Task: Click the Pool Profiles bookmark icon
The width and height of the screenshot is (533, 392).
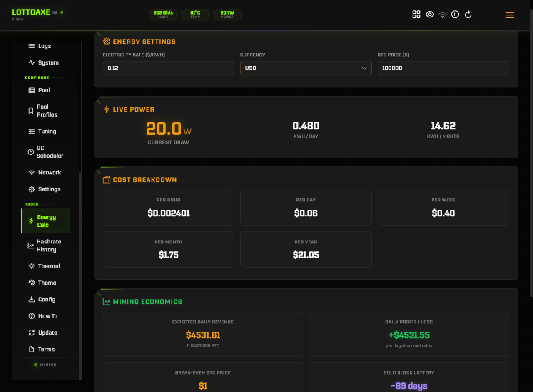Action: click(30, 111)
